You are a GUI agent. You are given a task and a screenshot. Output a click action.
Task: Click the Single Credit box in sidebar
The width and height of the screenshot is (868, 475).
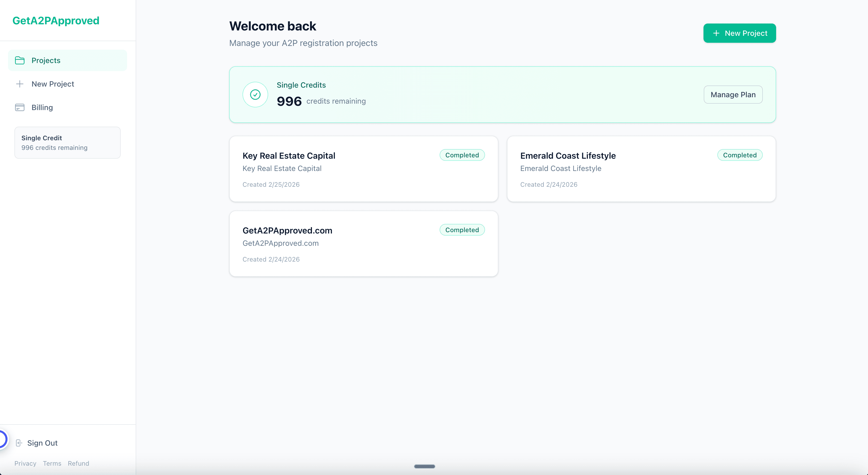(x=67, y=143)
